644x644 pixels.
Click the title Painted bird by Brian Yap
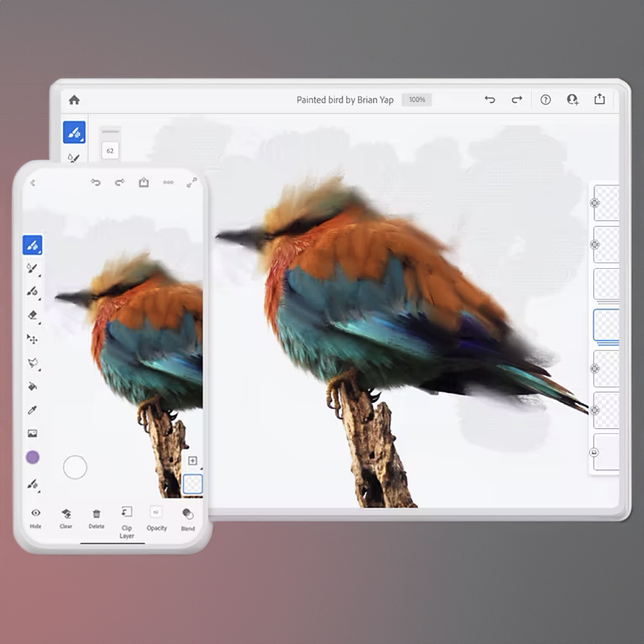pyautogui.click(x=345, y=99)
